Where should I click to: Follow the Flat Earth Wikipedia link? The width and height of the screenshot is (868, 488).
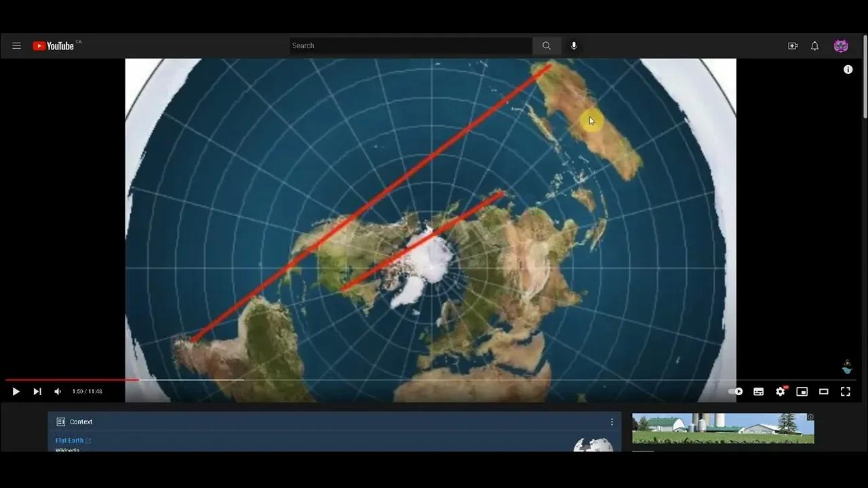click(68, 440)
